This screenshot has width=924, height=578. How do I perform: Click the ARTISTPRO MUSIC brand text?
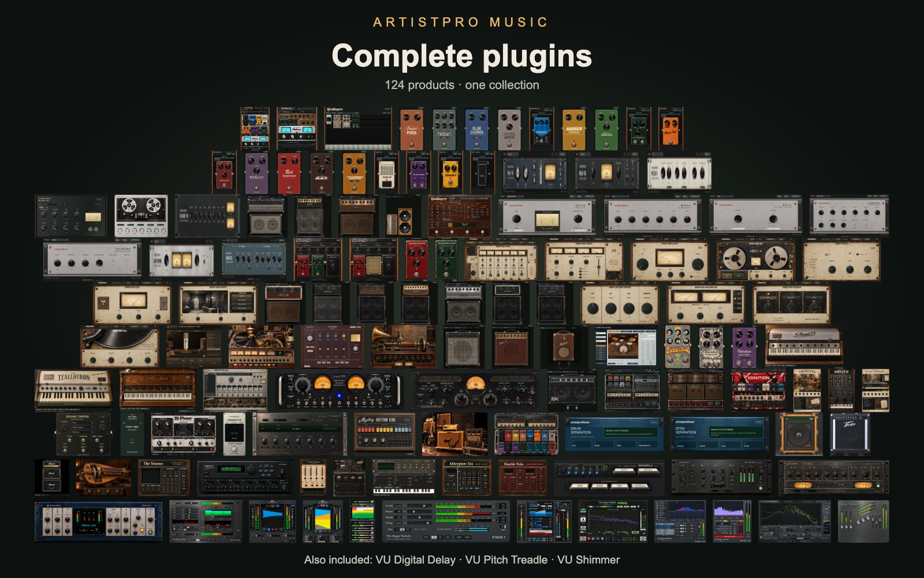[x=461, y=22]
